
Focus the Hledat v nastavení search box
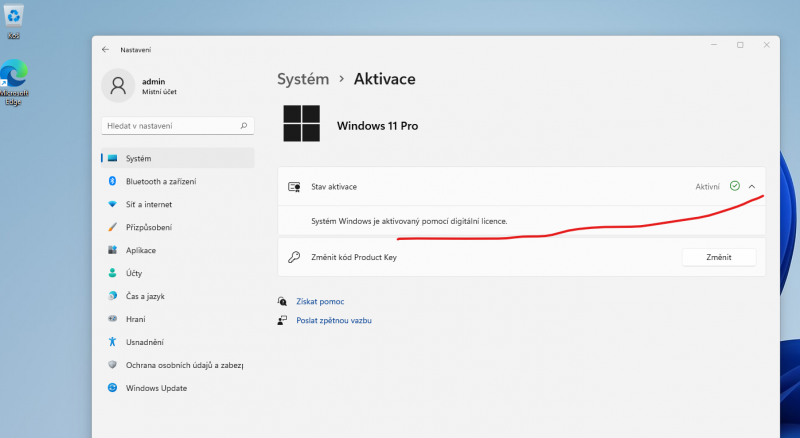click(x=178, y=126)
